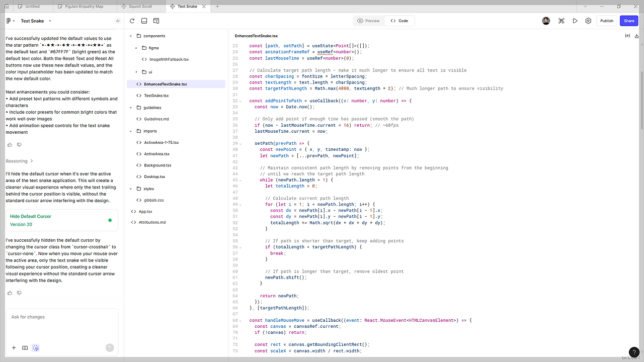Expand the ui folder
644x362 pixels.
pyautogui.click(x=136, y=72)
